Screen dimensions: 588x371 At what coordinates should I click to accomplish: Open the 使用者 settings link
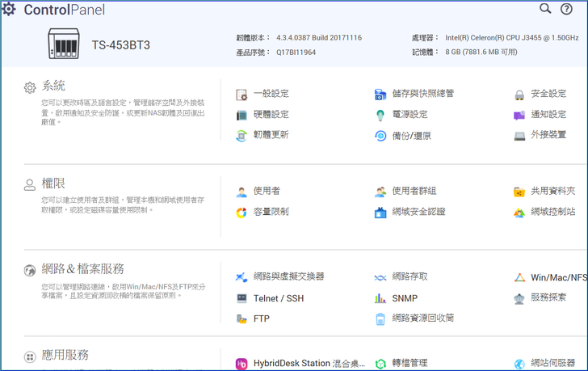[267, 192]
